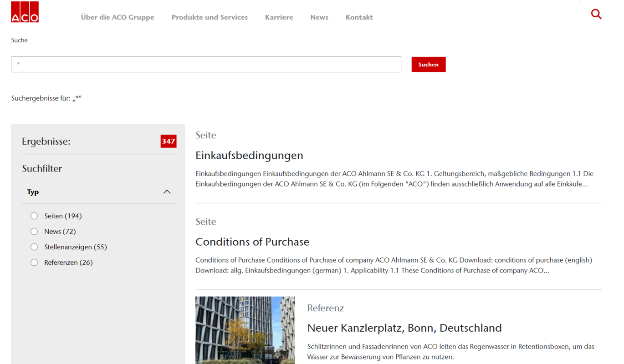Open Neuer Kanzlerplatz, Bonn, Deutschland result

404,328
